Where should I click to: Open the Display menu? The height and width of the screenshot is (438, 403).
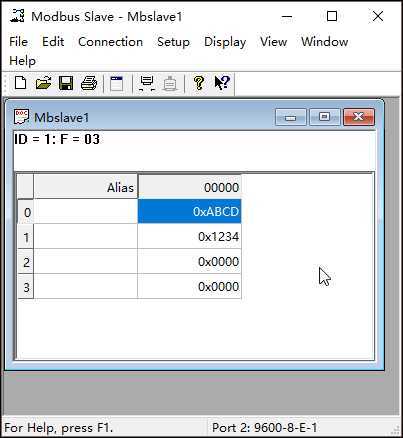coord(225,42)
